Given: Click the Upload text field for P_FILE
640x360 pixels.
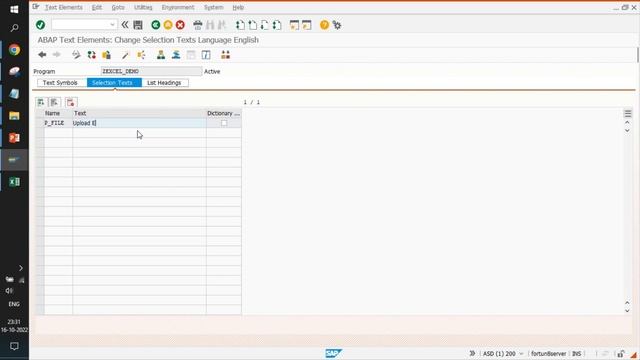Looking at the screenshot, I should click(x=139, y=123).
